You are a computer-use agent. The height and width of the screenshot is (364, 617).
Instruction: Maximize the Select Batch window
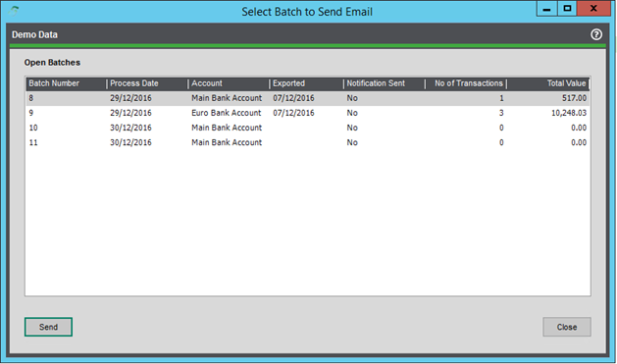(x=567, y=9)
